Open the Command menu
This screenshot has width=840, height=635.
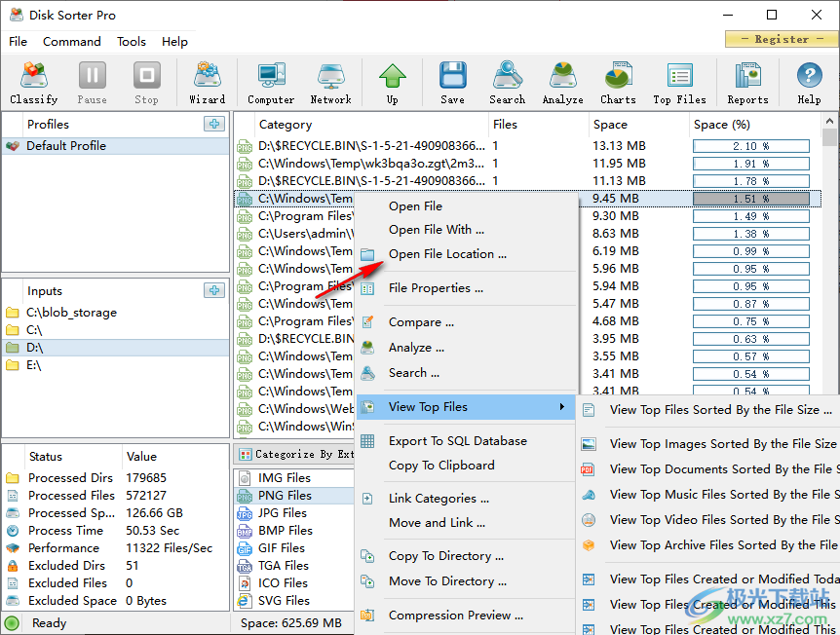(72, 42)
